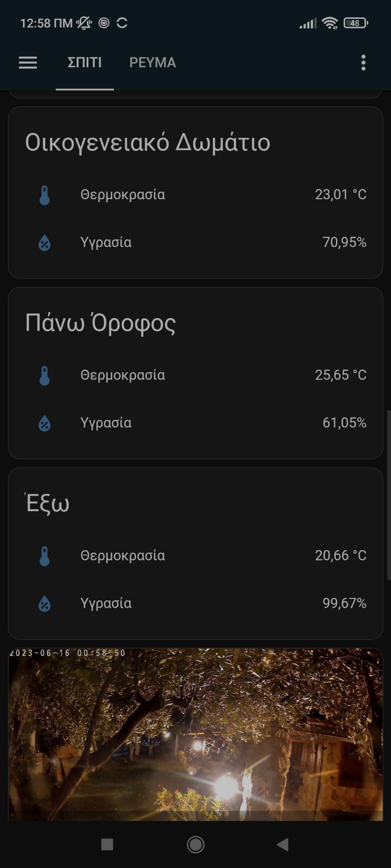Switch to the ΣΠΙΤΙ tab
391x868 pixels.
84,63
